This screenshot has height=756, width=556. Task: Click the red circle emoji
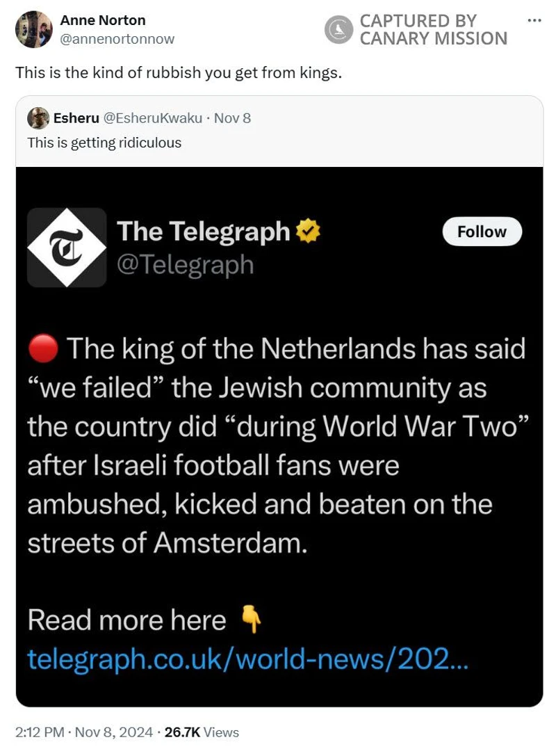point(42,349)
